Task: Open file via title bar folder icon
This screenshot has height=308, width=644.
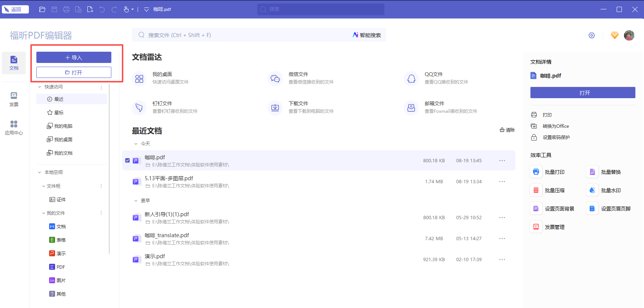Action: click(x=42, y=9)
